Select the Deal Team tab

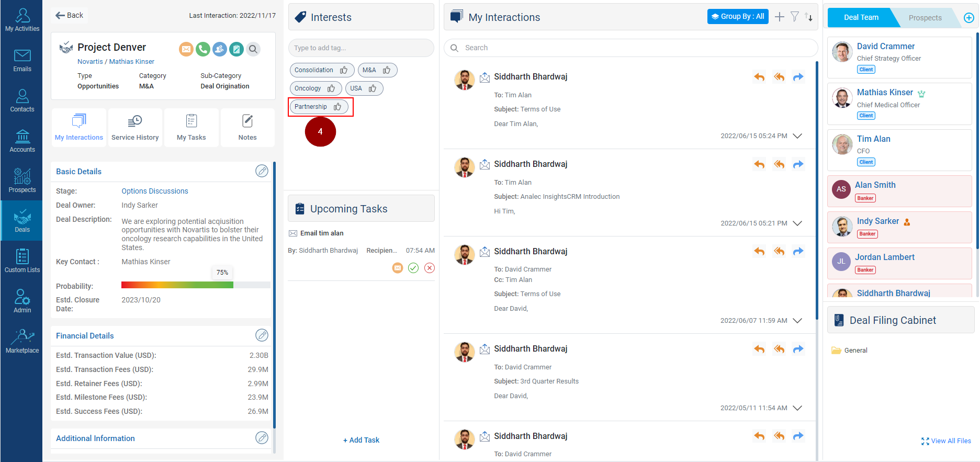coord(861,17)
